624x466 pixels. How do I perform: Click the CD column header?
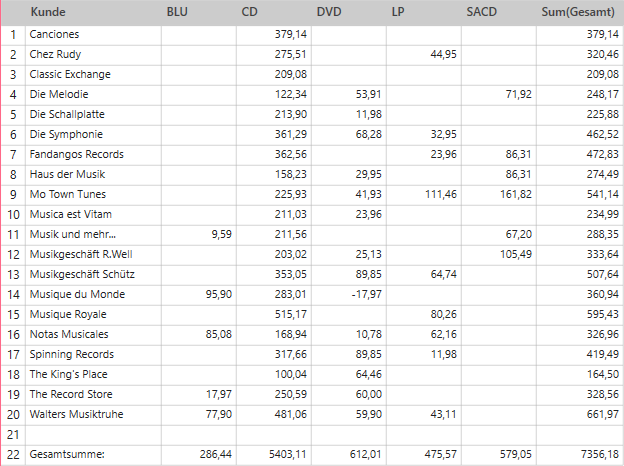coord(250,13)
